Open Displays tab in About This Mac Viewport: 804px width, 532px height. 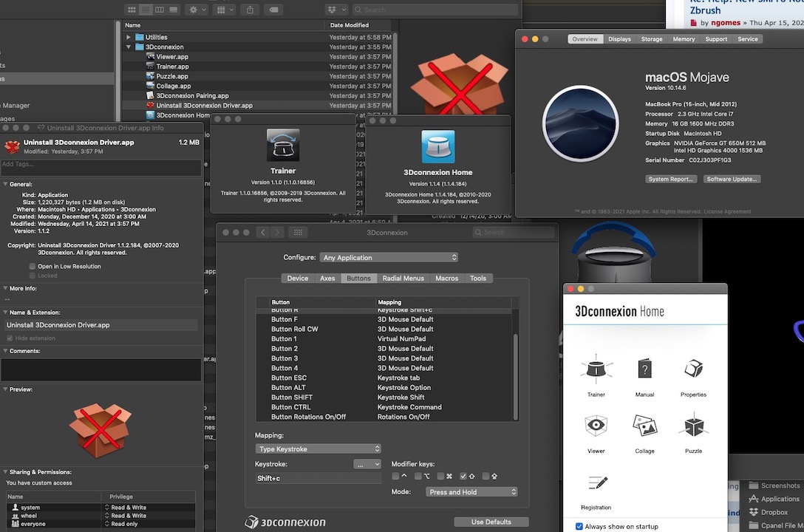pos(619,39)
